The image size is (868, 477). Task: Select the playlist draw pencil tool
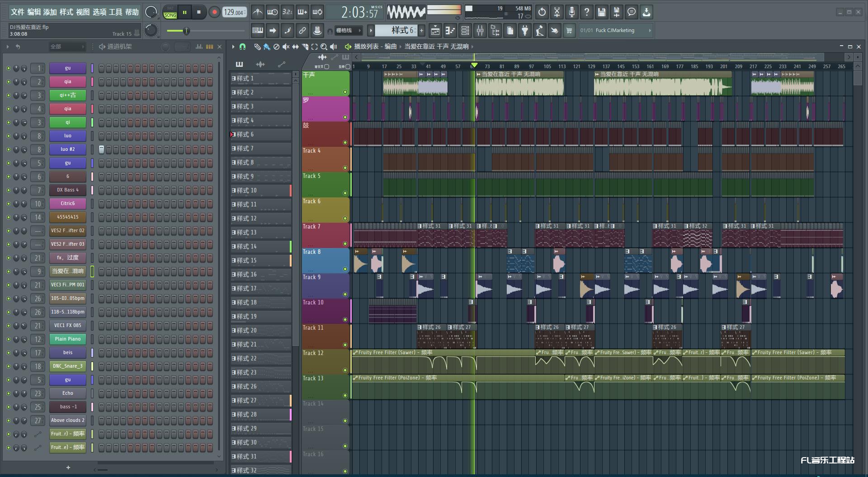[257, 47]
